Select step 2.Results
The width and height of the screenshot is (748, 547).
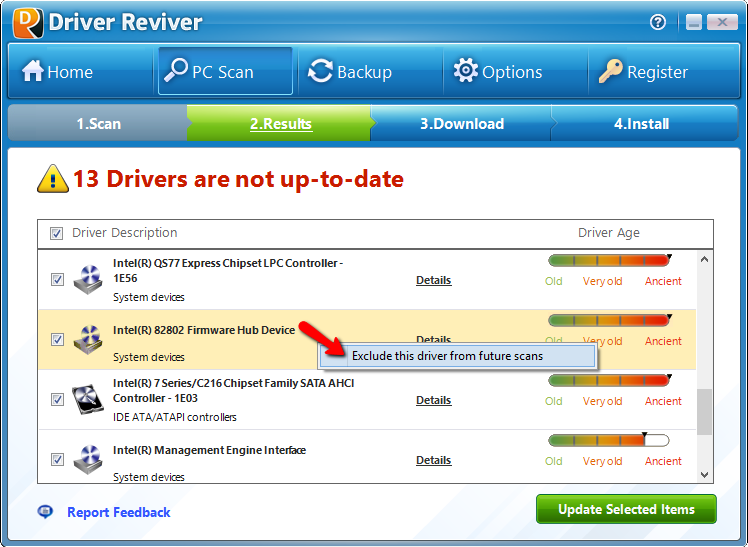pos(280,124)
